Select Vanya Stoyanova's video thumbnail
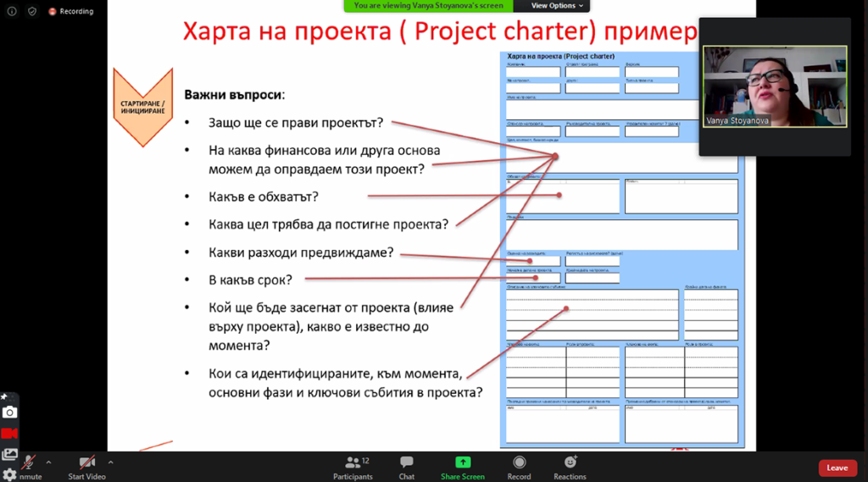Image resolution: width=868 pixels, height=482 pixels. (775, 86)
